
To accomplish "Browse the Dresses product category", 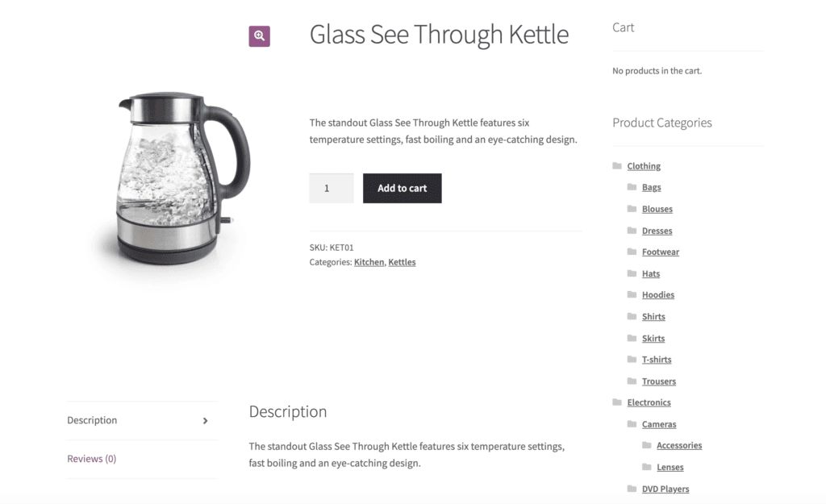I will (657, 230).
